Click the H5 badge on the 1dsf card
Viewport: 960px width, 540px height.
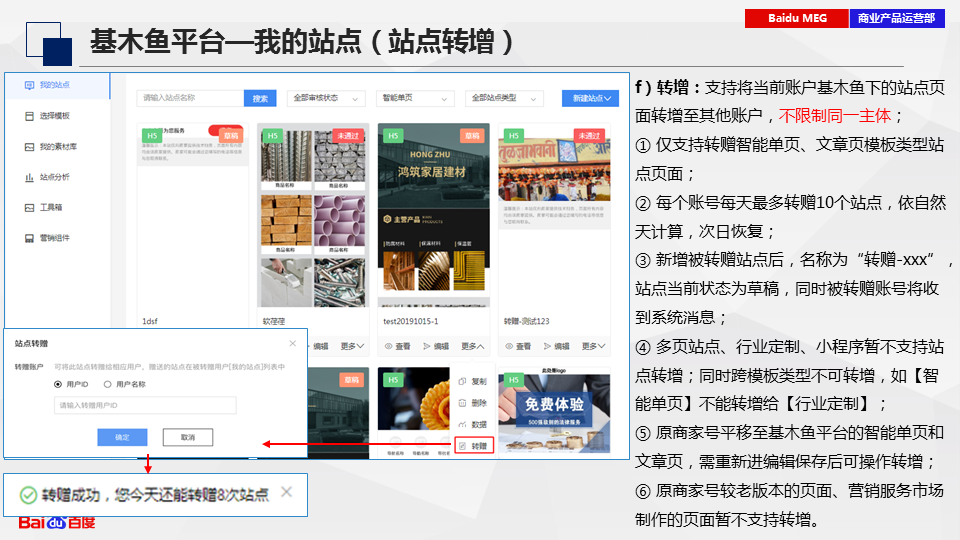tap(152, 135)
